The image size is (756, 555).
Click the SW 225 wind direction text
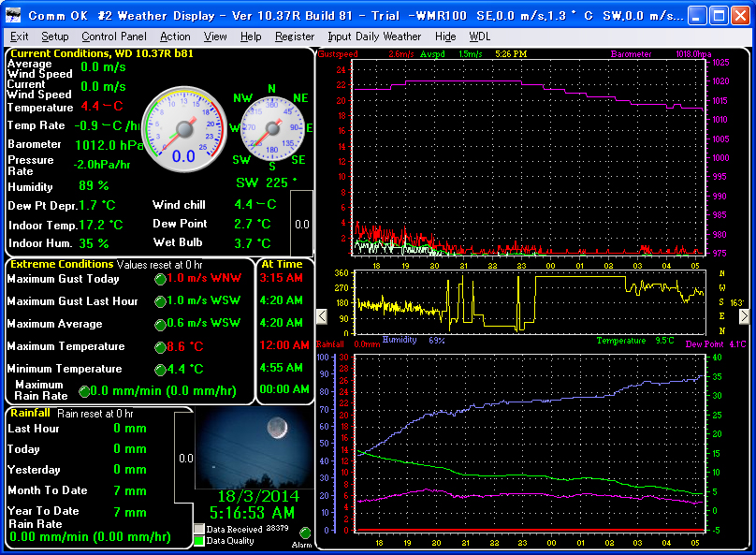click(266, 183)
